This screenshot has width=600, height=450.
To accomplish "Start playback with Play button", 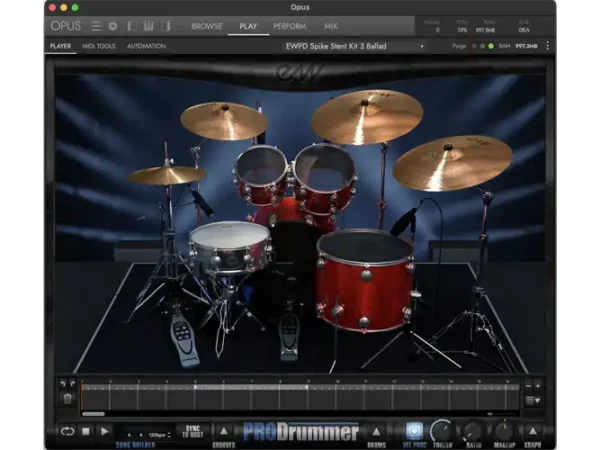I will [104, 432].
